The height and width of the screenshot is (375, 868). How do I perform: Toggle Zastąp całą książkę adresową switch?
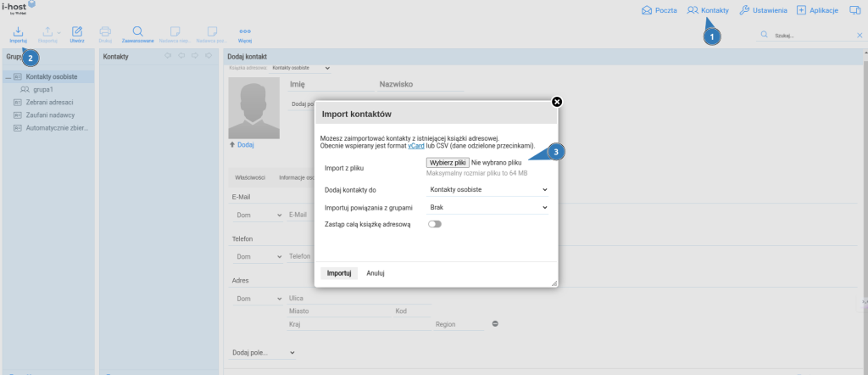coord(435,224)
